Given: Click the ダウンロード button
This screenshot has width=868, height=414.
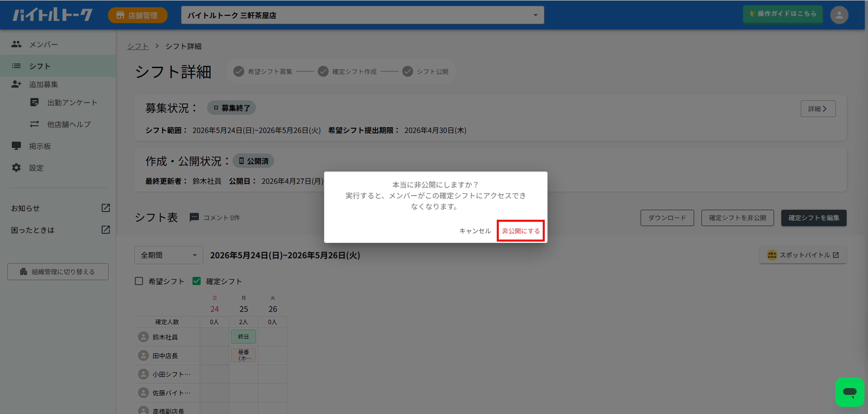Looking at the screenshot, I should click(667, 218).
